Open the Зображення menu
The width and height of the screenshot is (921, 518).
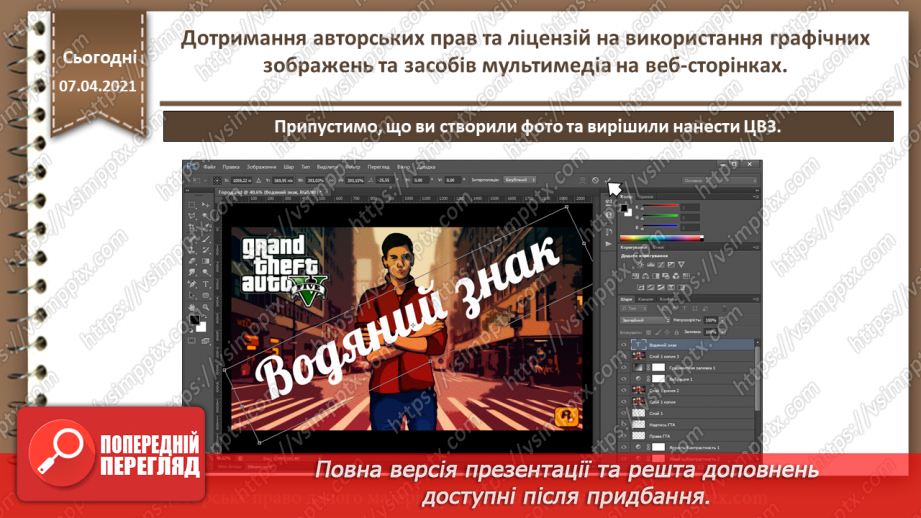261,167
